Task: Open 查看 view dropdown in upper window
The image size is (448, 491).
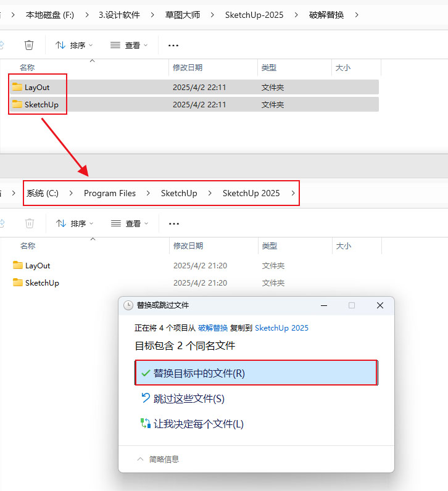Action: pos(129,46)
